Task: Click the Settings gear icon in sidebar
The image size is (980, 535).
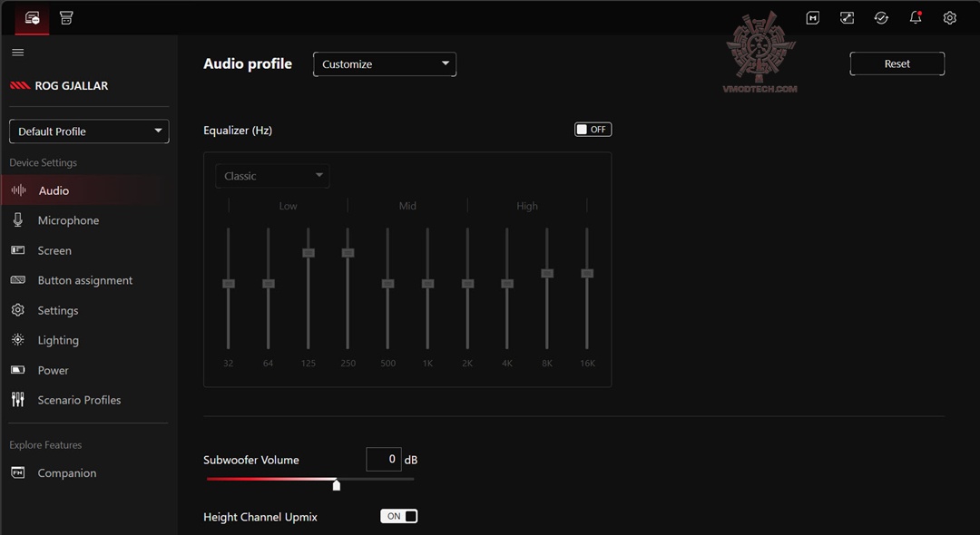Action: click(17, 309)
